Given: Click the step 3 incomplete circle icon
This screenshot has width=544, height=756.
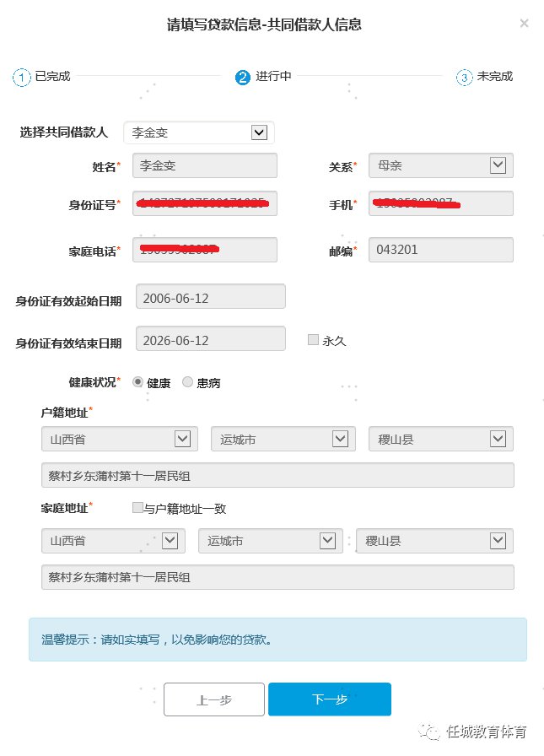Looking at the screenshot, I should point(464,78).
